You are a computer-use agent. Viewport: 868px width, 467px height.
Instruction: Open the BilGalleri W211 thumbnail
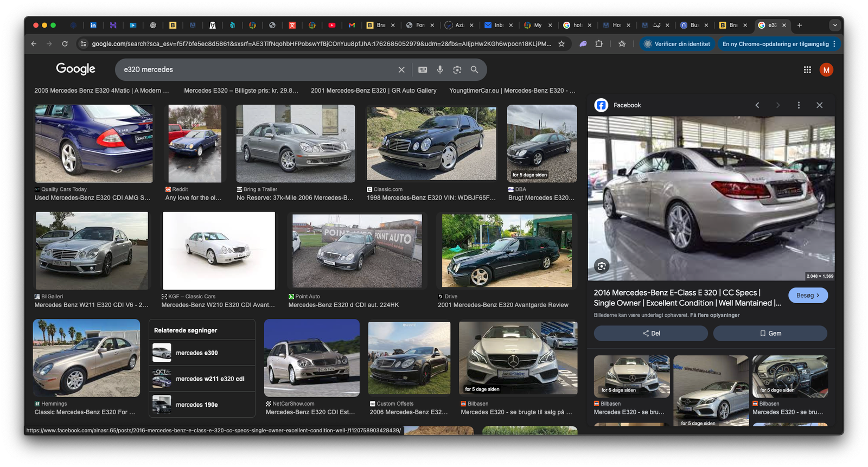click(x=92, y=251)
